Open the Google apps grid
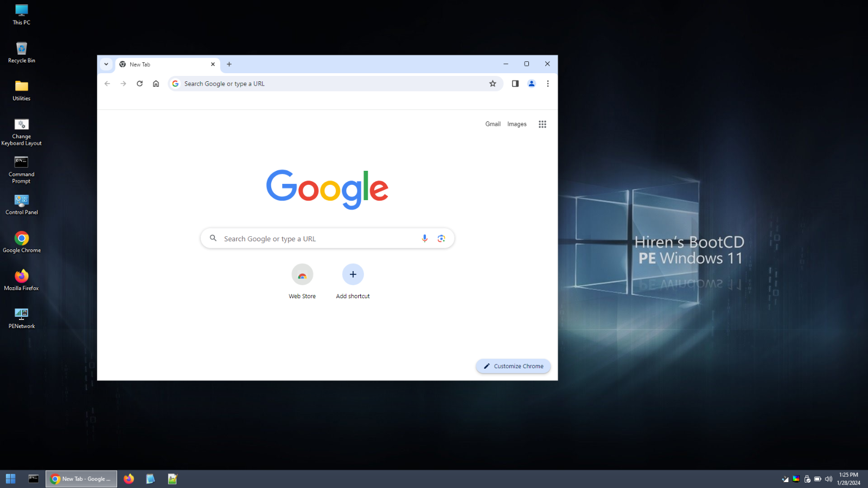868x488 pixels. click(x=542, y=124)
